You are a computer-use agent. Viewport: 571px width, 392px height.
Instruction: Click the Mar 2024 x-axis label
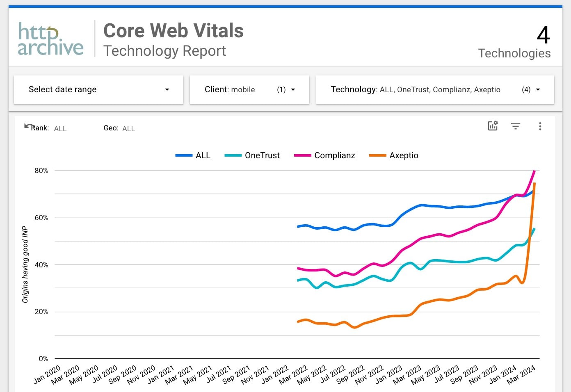click(521, 374)
